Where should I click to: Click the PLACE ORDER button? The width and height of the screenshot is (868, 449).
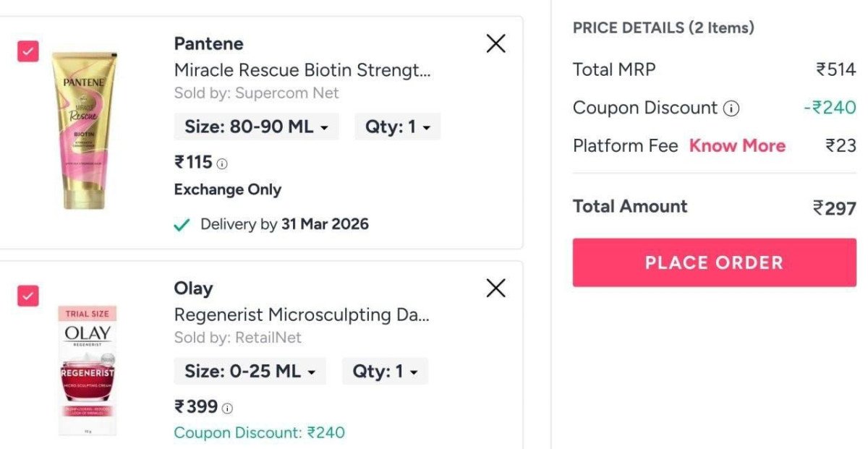pyautogui.click(x=714, y=262)
